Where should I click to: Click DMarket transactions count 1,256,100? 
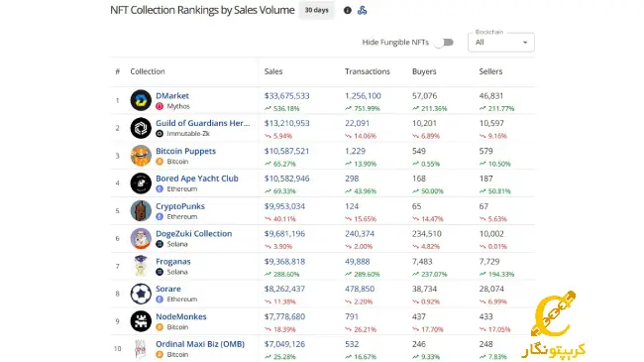pyautogui.click(x=363, y=96)
